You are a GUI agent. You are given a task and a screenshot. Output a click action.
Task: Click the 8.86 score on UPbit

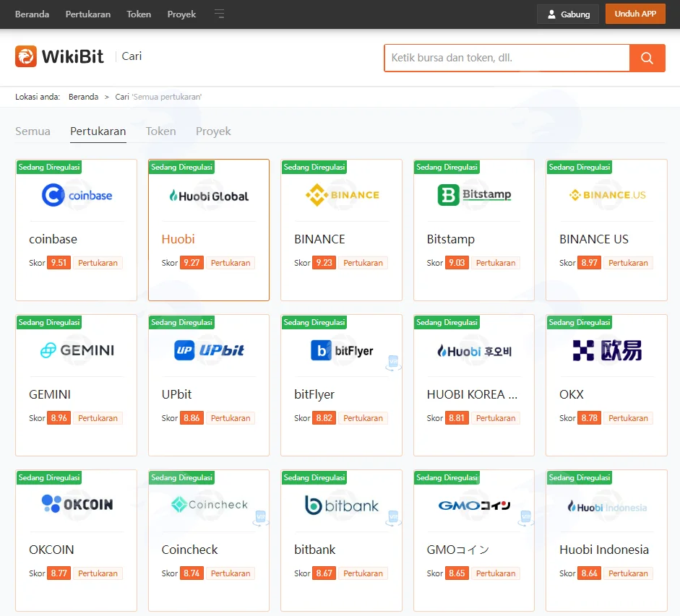tap(191, 418)
